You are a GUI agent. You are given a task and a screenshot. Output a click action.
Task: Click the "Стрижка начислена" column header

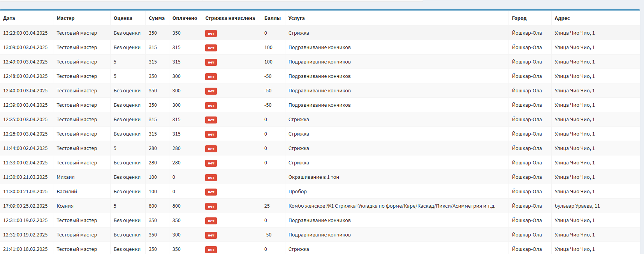[x=230, y=18]
